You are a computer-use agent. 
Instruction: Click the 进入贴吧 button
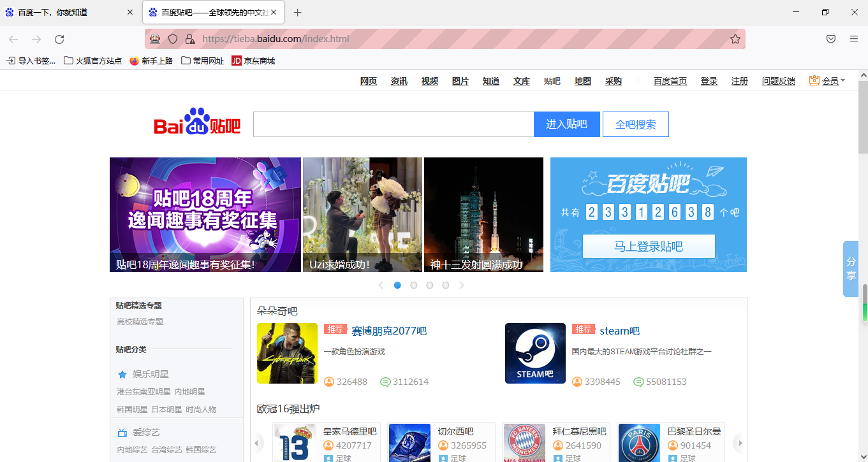coord(567,124)
